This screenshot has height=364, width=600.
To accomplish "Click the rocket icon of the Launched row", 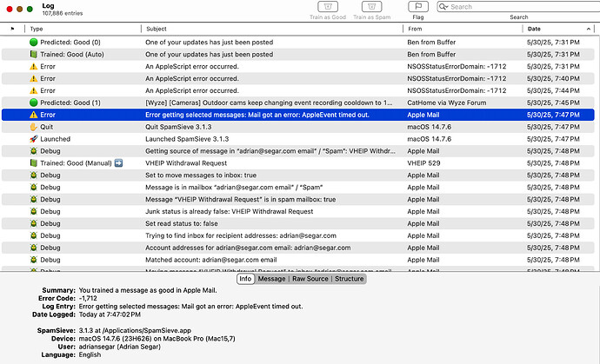I will tap(34, 139).
